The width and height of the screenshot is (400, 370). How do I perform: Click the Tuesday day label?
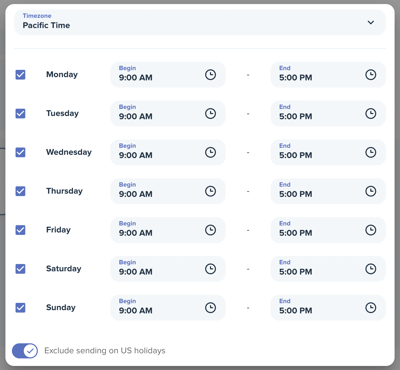pos(62,114)
